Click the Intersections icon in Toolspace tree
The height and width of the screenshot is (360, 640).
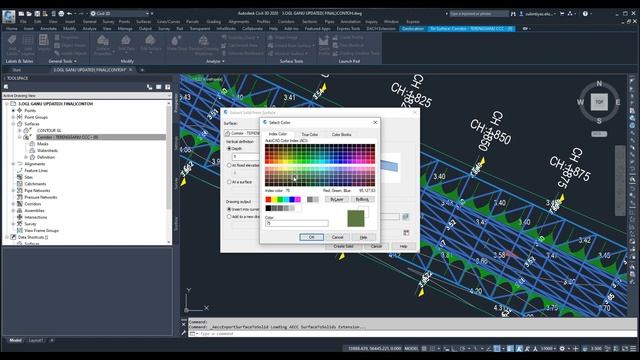[x=19, y=217]
